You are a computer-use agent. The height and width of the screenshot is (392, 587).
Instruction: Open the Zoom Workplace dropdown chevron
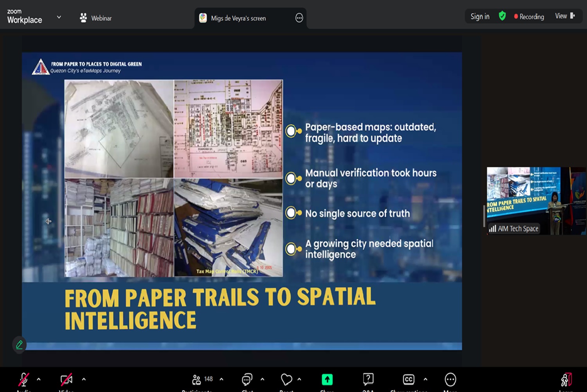tap(59, 17)
